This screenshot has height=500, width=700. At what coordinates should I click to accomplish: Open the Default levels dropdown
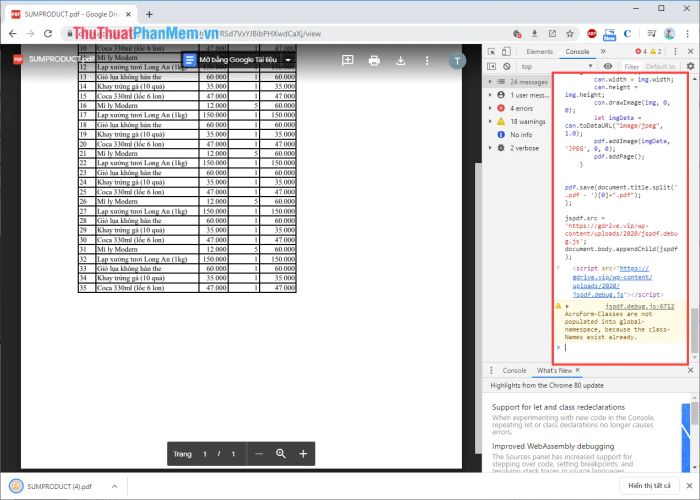660,67
